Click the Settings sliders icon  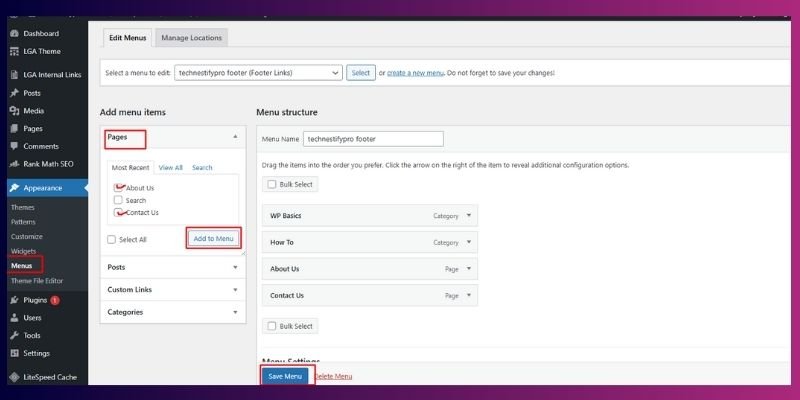(x=14, y=354)
